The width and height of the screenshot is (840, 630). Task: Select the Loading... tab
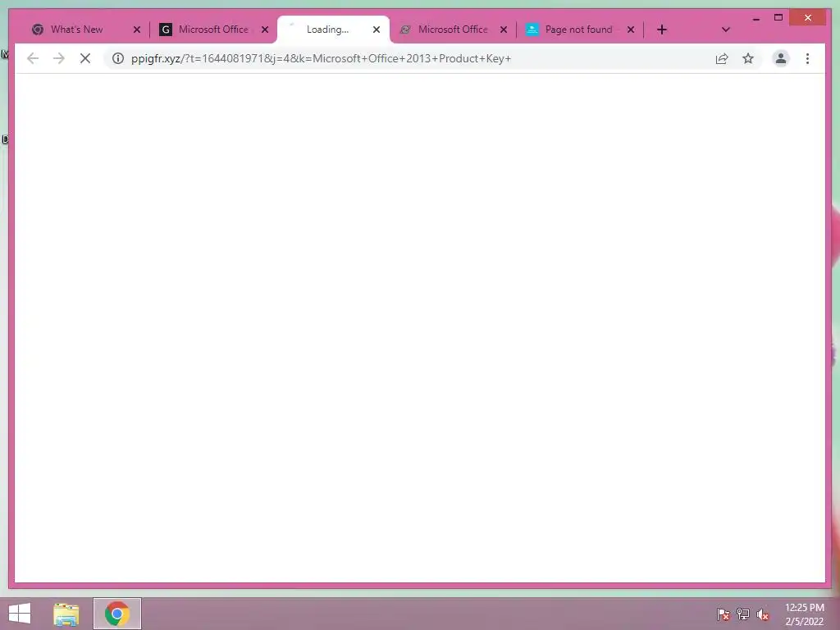pyautogui.click(x=333, y=30)
